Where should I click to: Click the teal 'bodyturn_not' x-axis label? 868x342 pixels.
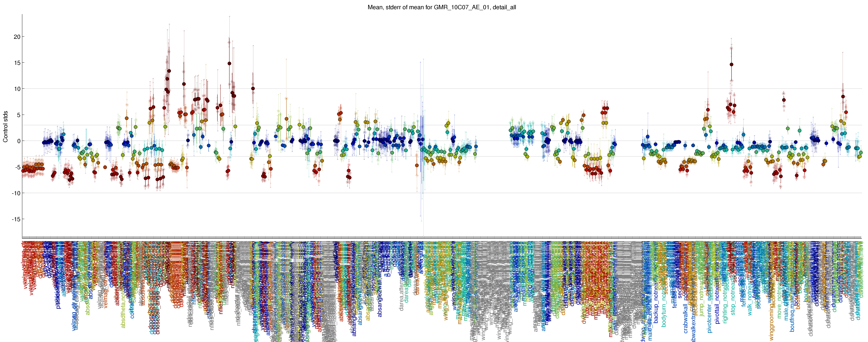[664, 308]
